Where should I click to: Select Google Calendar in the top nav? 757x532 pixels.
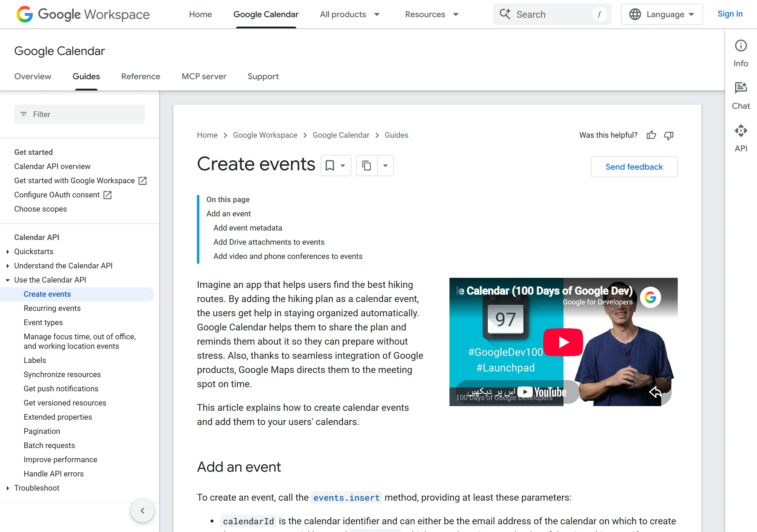click(266, 14)
